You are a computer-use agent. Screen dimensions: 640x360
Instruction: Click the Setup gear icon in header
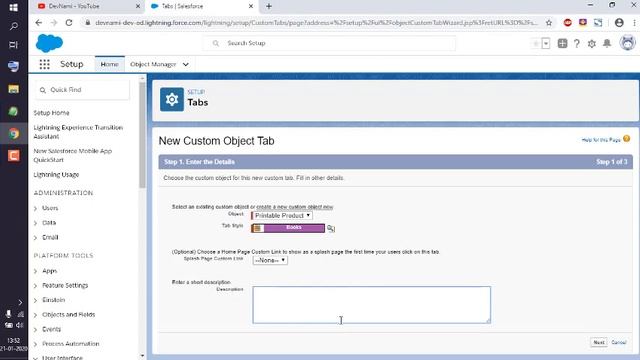[591, 43]
